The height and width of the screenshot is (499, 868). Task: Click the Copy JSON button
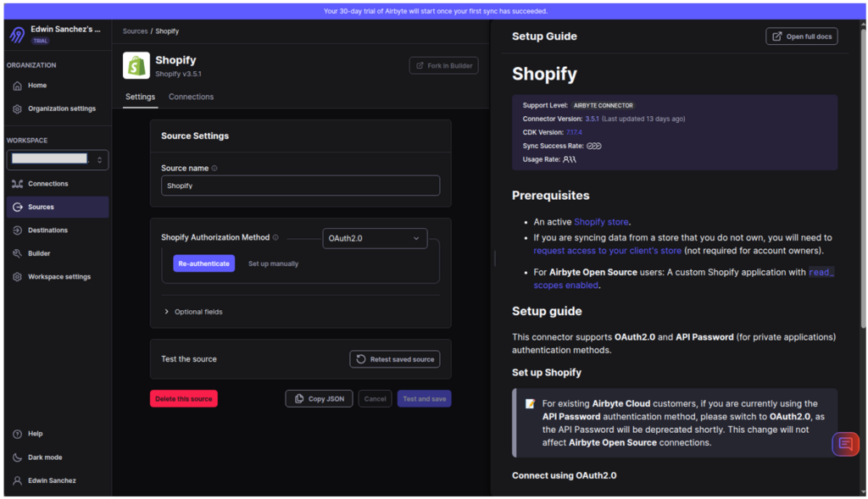click(x=319, y=399)
